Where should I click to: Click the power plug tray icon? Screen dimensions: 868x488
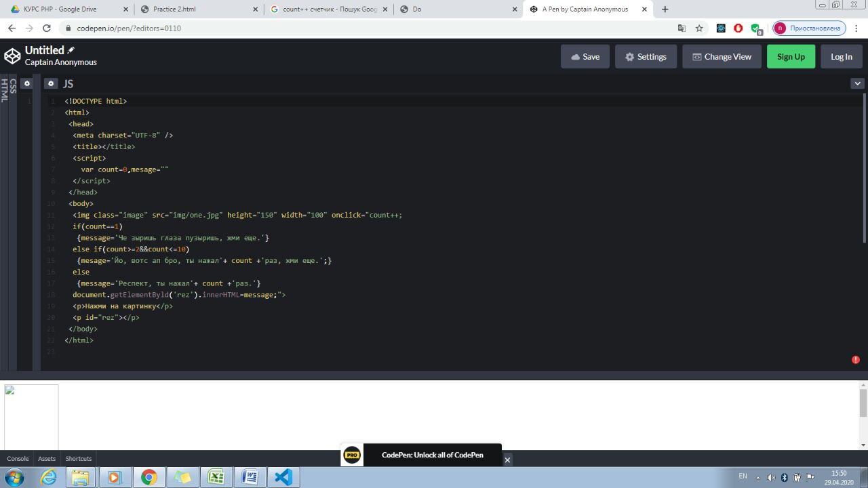click(x=797, y=477)
